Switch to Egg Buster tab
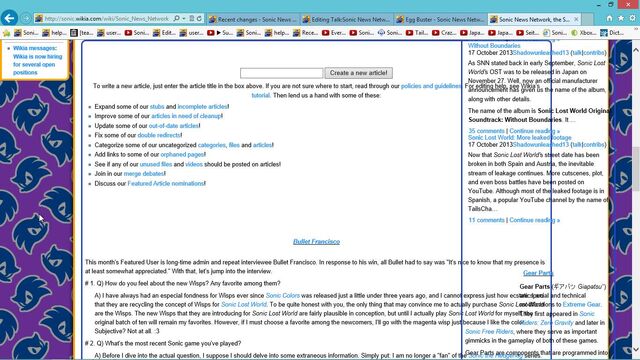The width and height of the screenshot is (640, 360). tap(441, 19)
